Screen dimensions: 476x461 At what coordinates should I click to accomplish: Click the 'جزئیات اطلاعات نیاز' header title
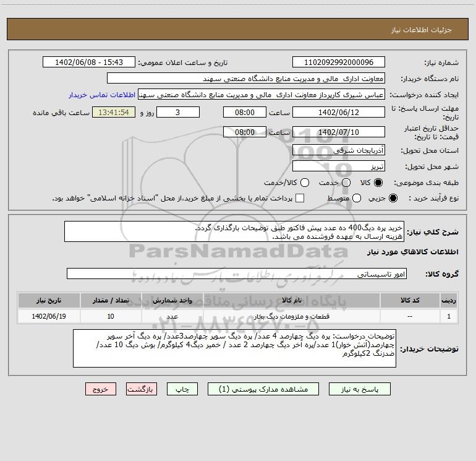pos(421,30)
